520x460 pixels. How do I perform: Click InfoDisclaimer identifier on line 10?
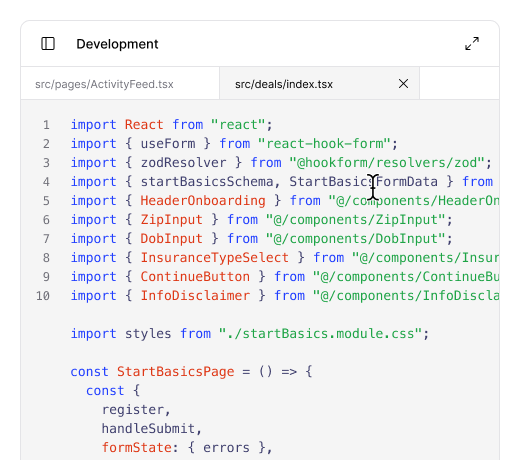pyautogui.click(x=195, y=296)
